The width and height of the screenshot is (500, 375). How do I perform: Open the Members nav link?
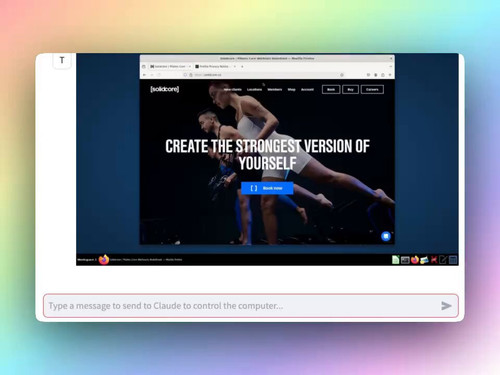275,89
